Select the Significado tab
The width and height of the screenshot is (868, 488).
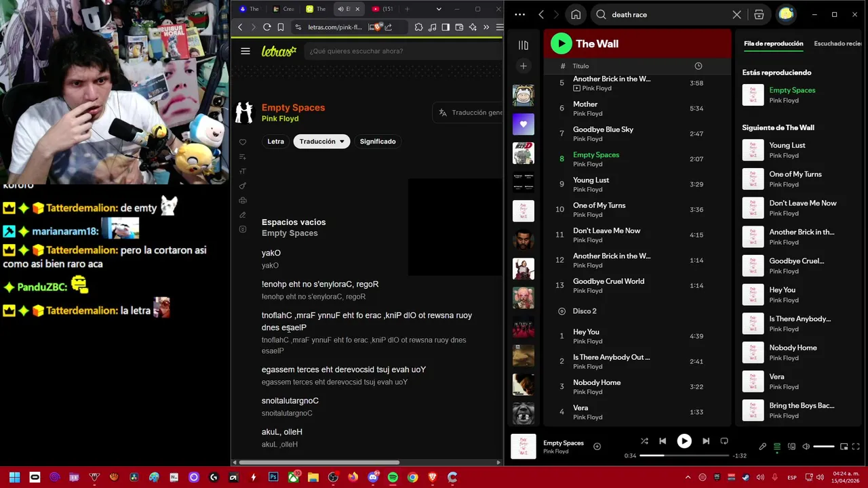(378, 142)
